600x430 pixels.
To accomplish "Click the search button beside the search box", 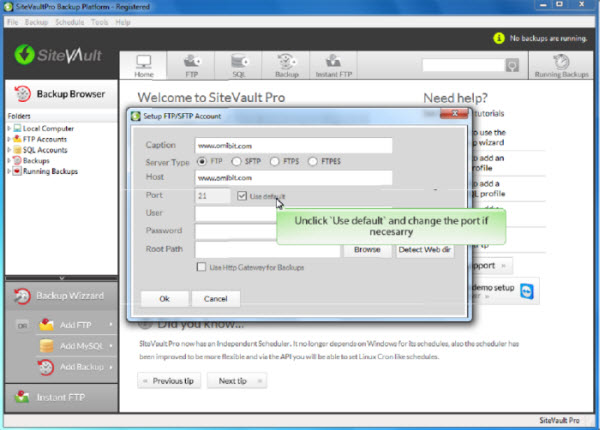I will pyautogui.click(x=512, y=65).
